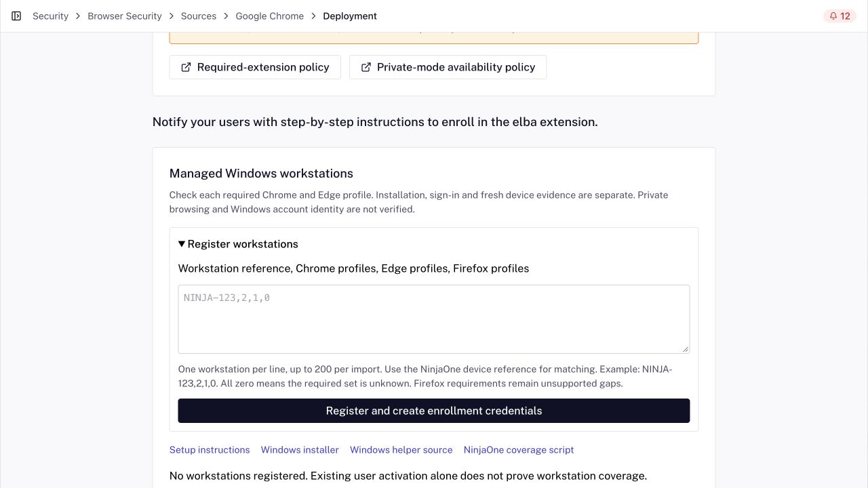
Task: Click the Managed Windows workstations heading
Action: (261, 174)
